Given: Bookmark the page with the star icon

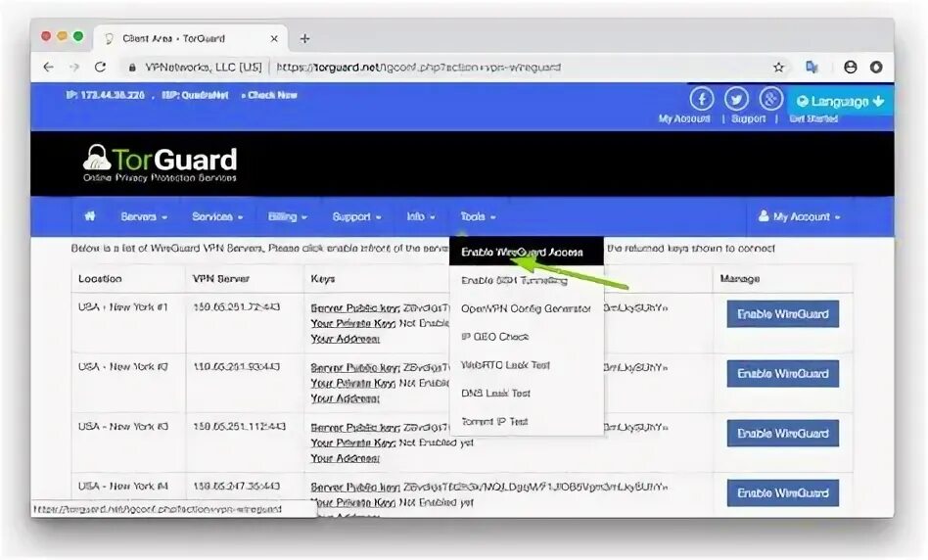Looking at the screenshot, I should (779, 67).
